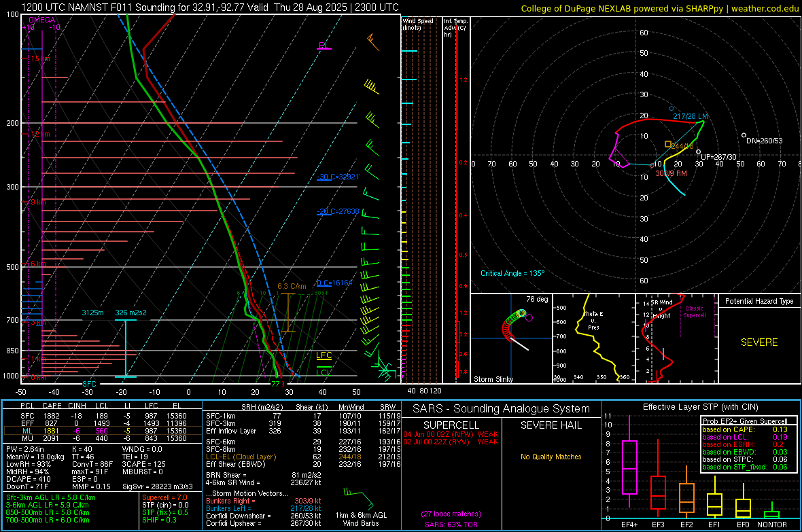Click the SFC-1km SRH row

click(303, 416)
